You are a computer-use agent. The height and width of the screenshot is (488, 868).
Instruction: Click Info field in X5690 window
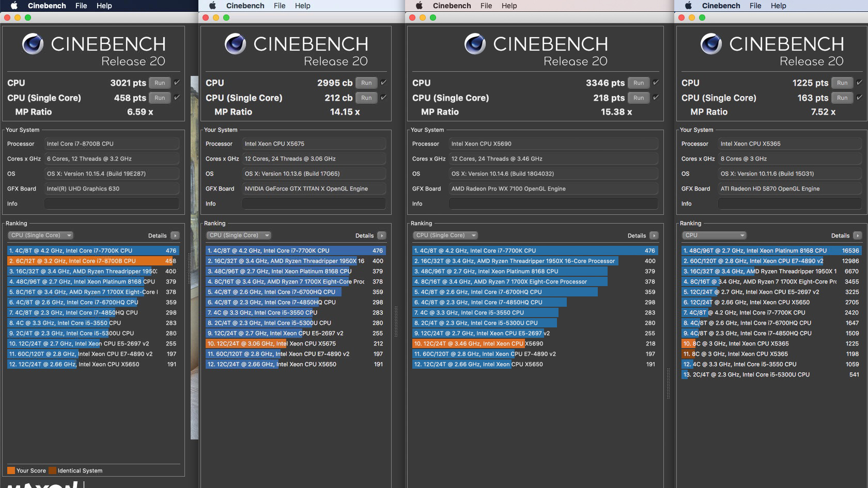point(553,203)
